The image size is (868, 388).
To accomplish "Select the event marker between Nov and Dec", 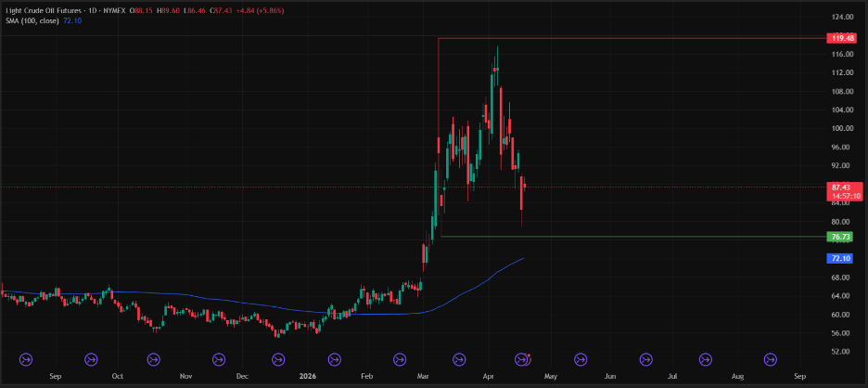I will (x=219, y=358).
